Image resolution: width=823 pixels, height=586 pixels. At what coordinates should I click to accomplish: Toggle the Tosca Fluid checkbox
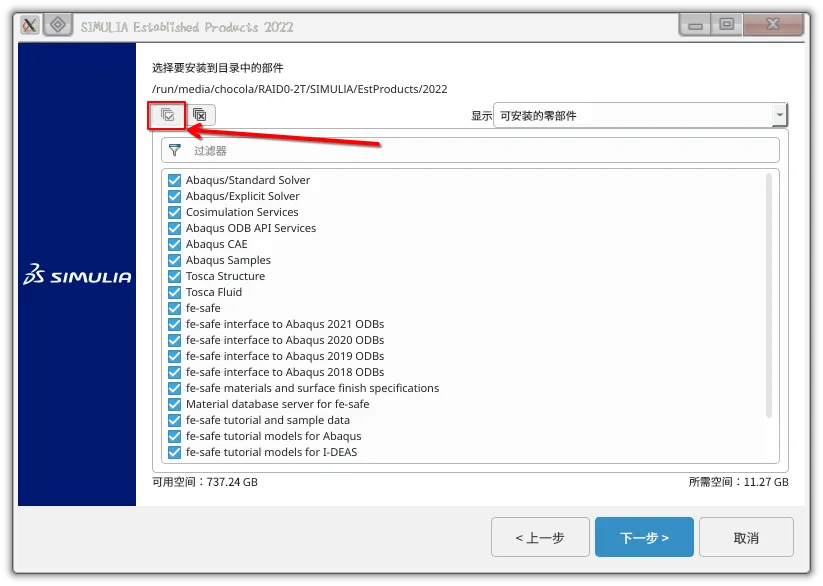(x=175, y=292)
